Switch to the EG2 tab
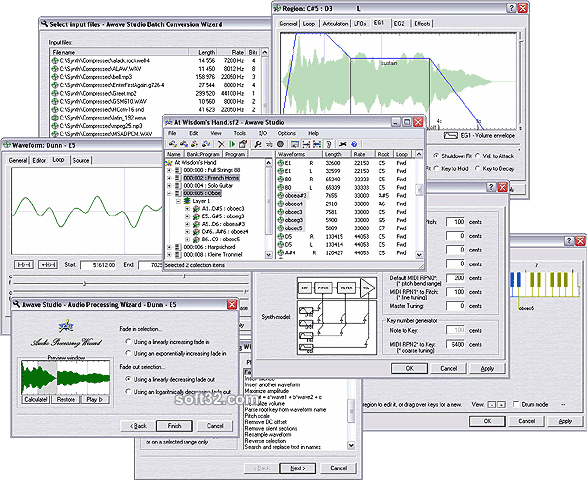 tap(399, 24)
